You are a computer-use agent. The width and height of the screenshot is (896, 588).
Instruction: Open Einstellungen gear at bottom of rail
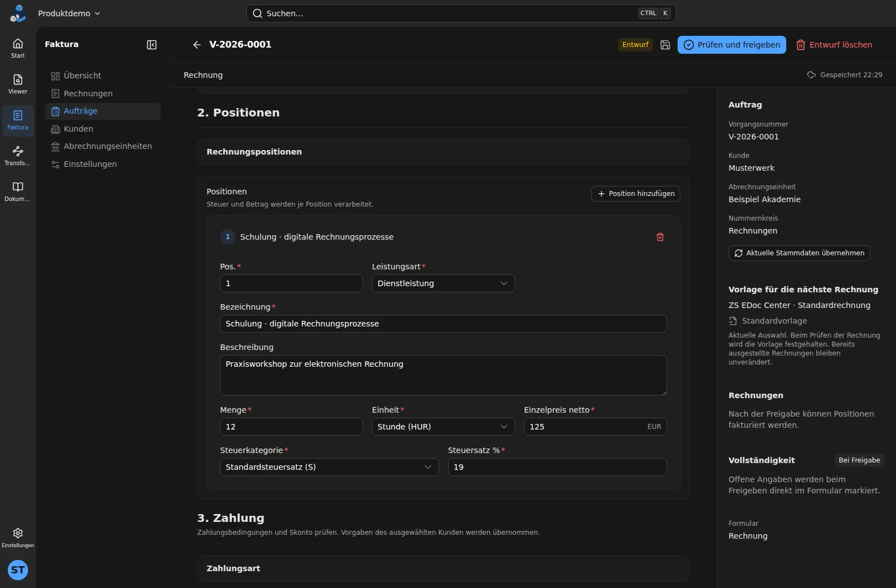click(x=18, y=537)
